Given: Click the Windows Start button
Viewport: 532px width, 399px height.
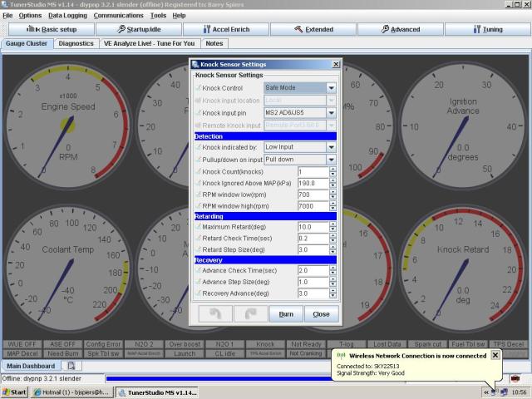Looking at the screenshot, I should coord(14,392).
